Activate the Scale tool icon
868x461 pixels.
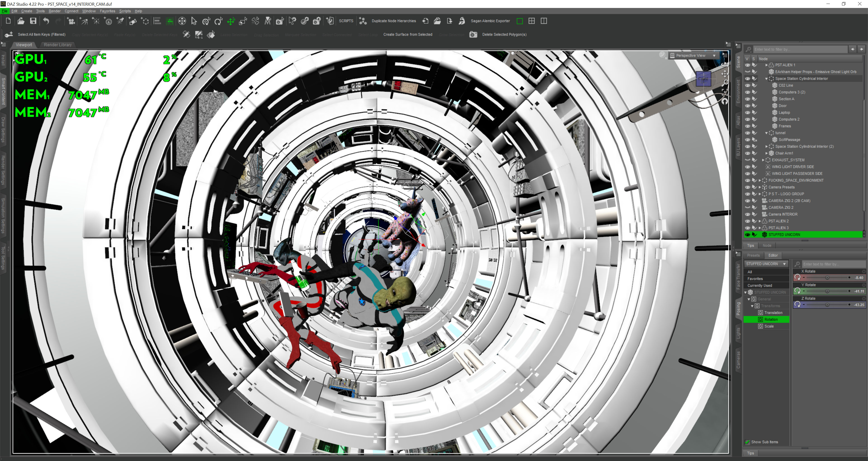[243, 21]
